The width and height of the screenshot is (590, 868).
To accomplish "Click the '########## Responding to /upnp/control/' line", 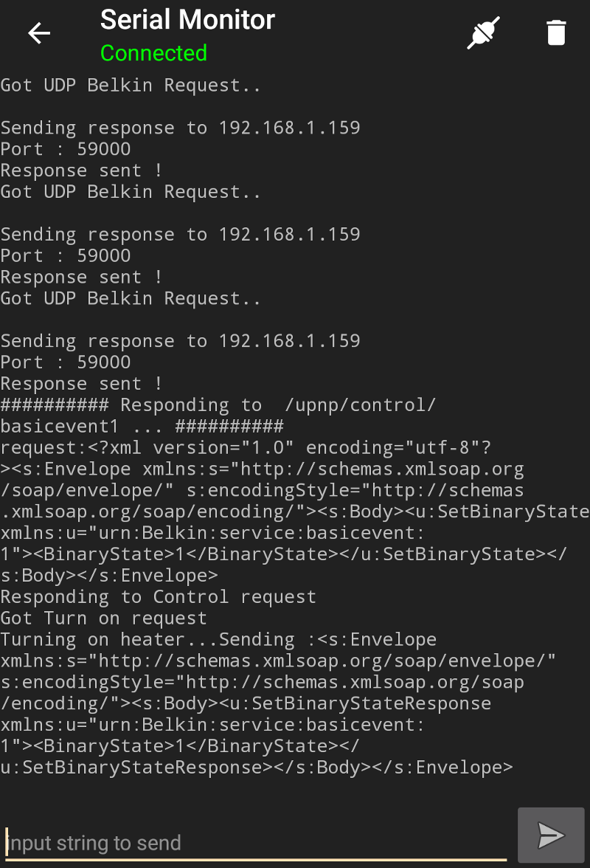I will pyautogui.click(x=218, y=405).
